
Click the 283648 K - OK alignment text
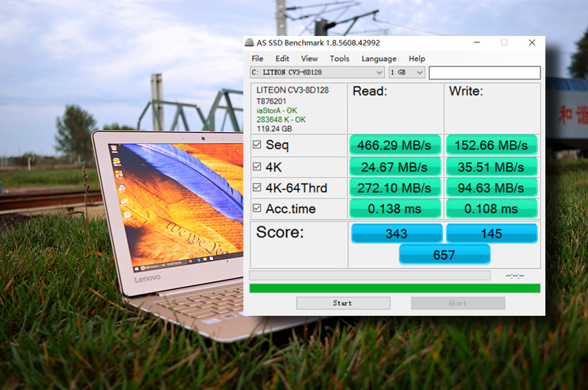click(x=281, y=120)
